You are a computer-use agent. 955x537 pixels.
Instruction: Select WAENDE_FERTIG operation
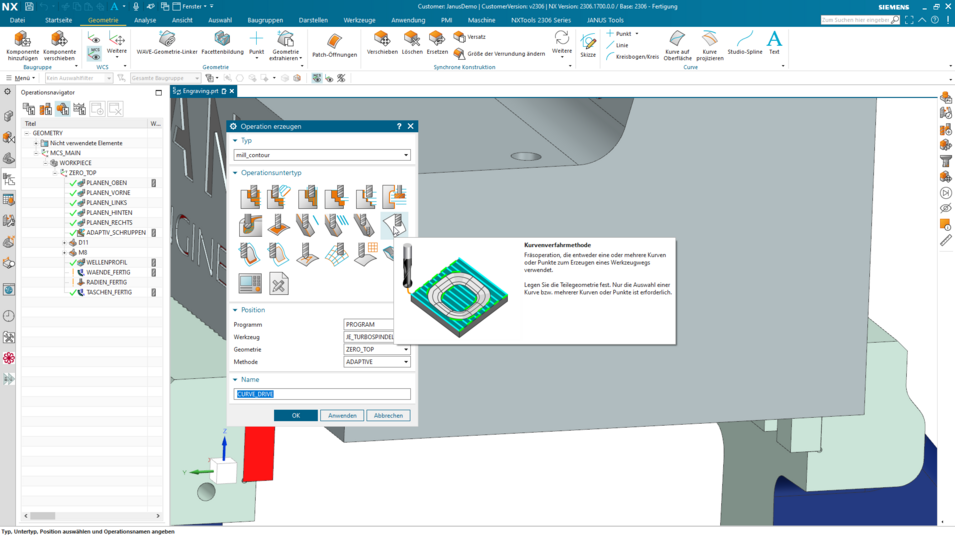(x=108, y=273)
